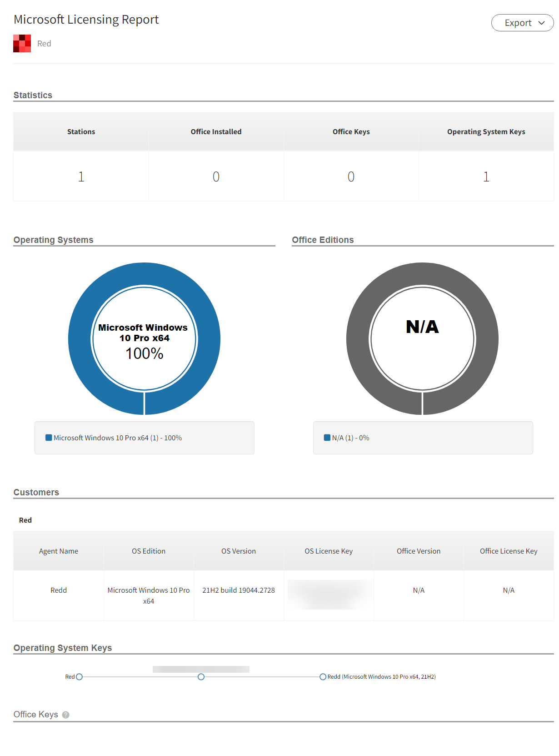
Task: Select the OS License Key column header
Action: point(329,551)
